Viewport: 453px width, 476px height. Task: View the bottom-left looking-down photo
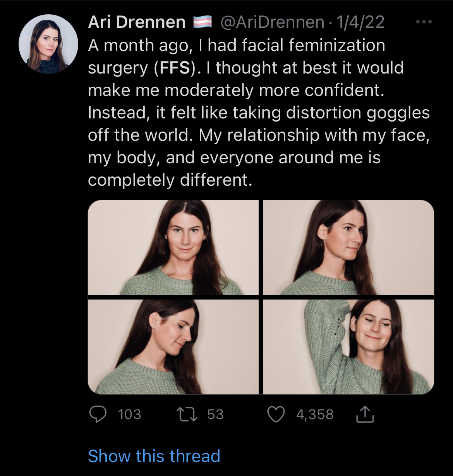pos(173,347)
